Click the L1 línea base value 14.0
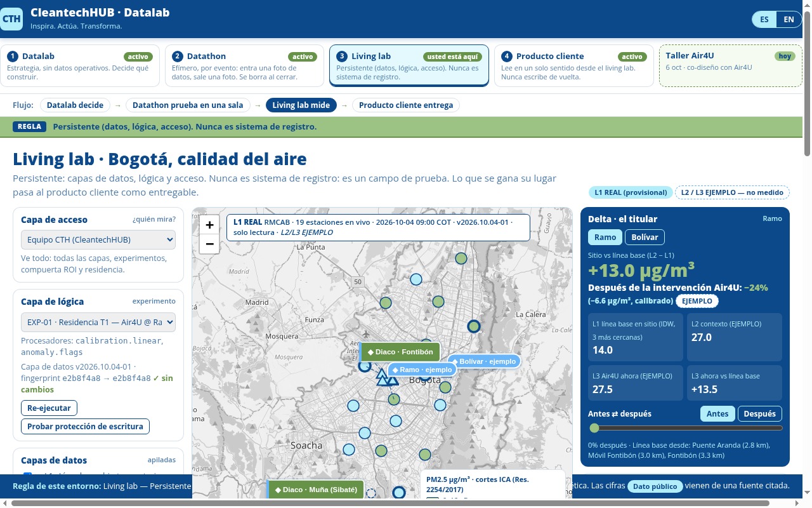The image size is (812, 508). point(603,350)
